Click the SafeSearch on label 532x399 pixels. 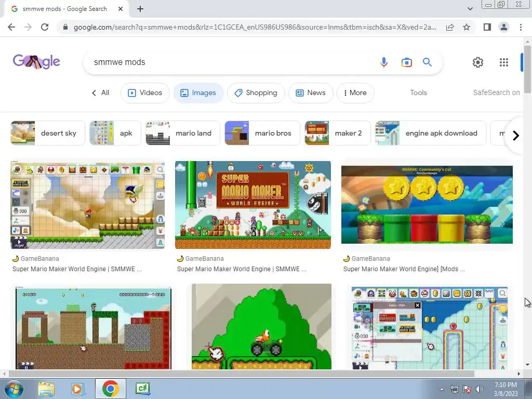pyautogui.click(x=496, y=92)
